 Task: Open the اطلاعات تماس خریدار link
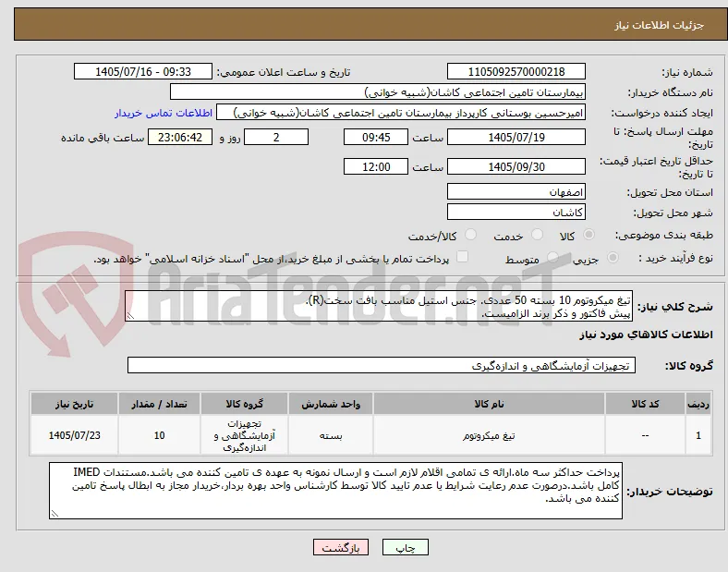tap(164, 114)
